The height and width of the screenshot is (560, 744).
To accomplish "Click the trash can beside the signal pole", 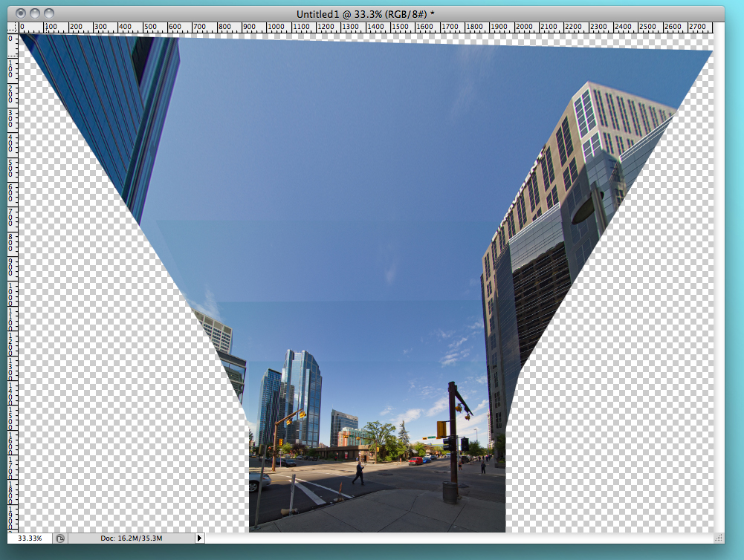I will click(450, 492).
